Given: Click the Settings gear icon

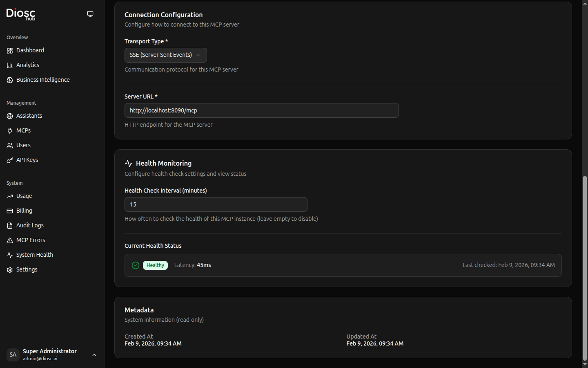Looking at the screenshot, I should pyautogui.click(x=10, y=270).
